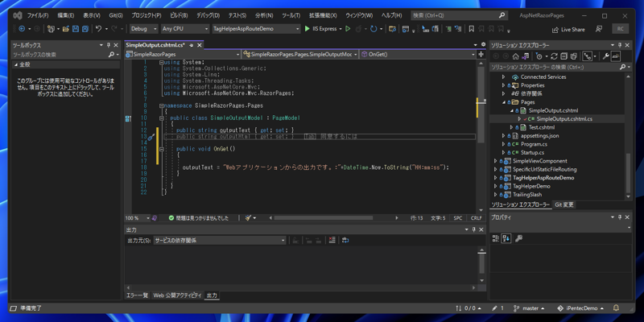
Task: Click the Navigate Backward icon
Action: (x=22, y=29)
